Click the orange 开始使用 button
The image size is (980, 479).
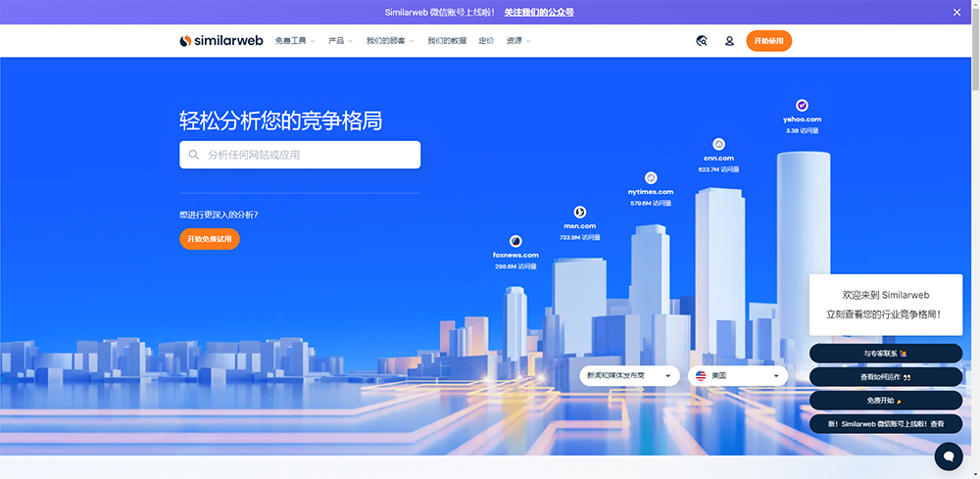coord(768,41)
